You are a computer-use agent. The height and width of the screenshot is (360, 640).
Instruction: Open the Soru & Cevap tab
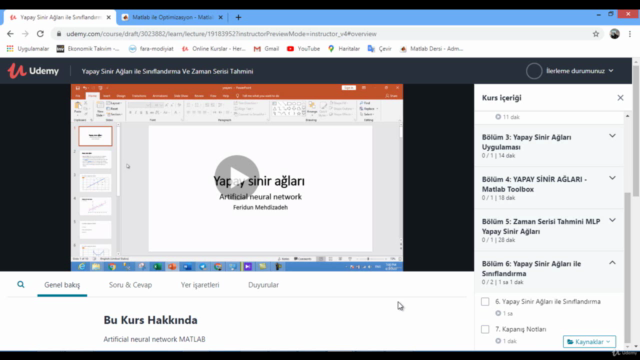pyautogui.click(x=130, y=285)
